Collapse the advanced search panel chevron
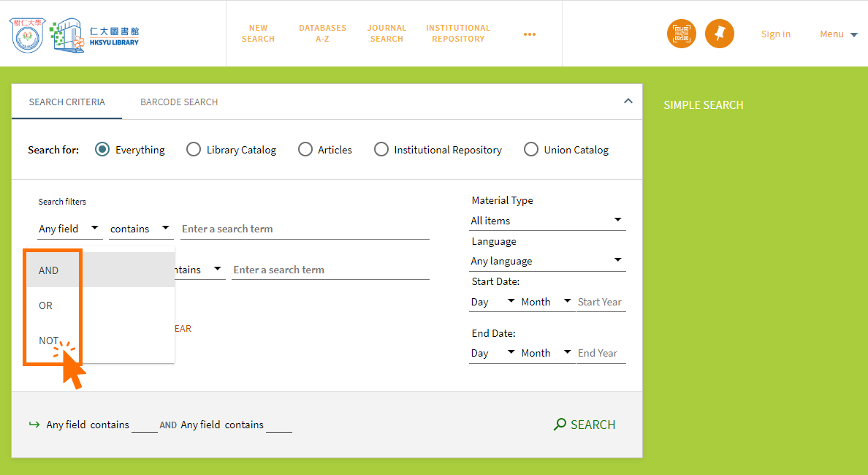 tap(628, 102)
